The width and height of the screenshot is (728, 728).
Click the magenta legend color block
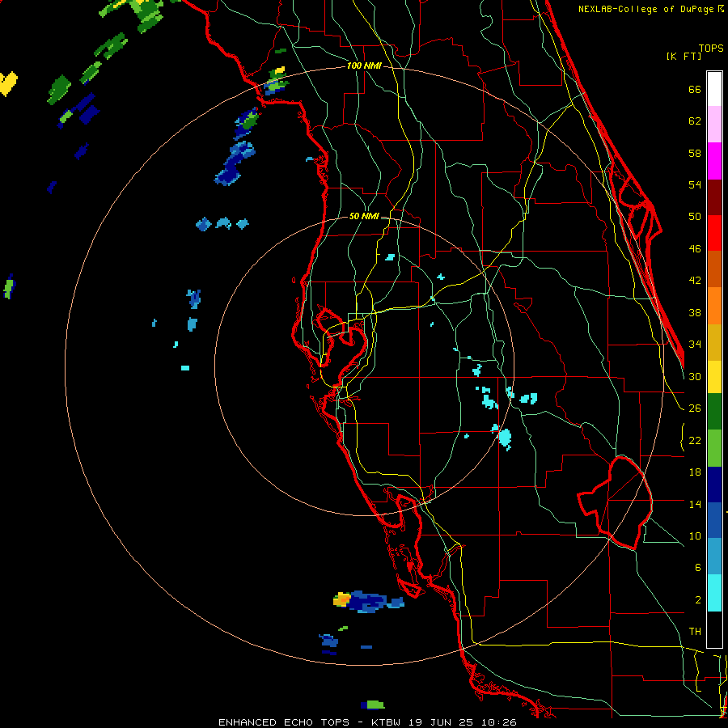pyautogui.click(x=714, y=161)
